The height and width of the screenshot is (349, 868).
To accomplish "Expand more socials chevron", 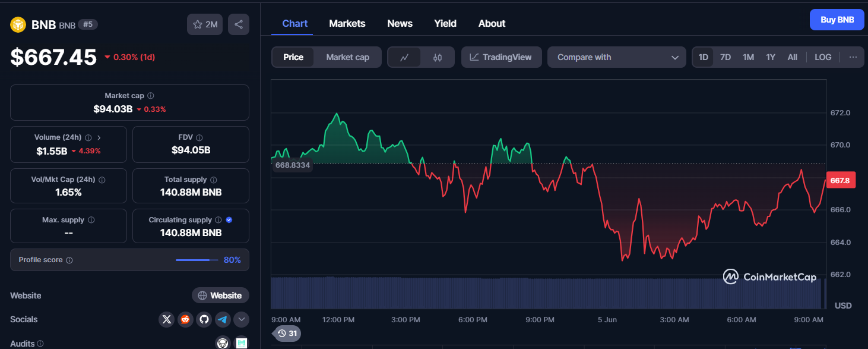I will coord(241,319).
